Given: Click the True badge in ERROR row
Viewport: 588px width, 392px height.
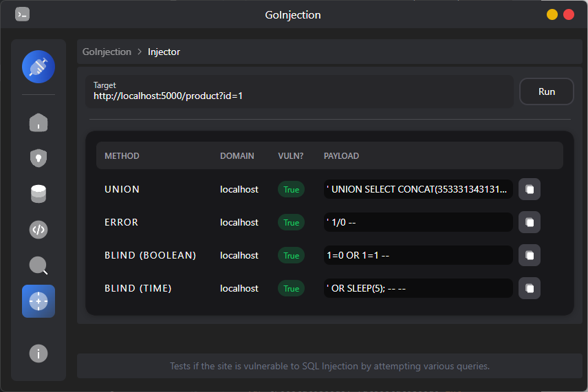Looking at the screenshot, I should tap(291, 222).
